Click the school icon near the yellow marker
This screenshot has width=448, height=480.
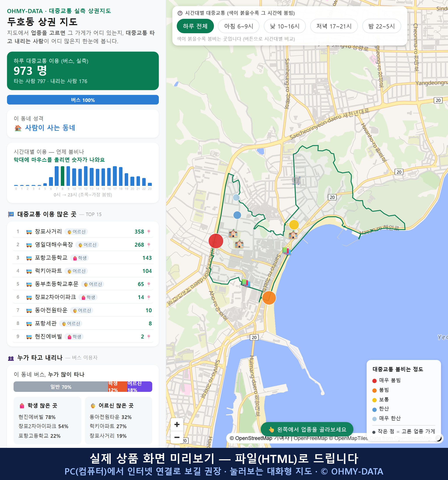(x=293, y=234)
